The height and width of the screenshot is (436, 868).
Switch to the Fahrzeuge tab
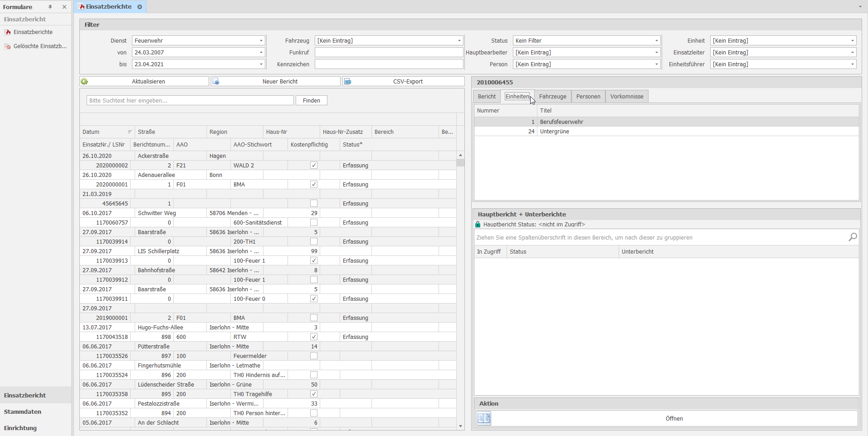pos(552,97)
